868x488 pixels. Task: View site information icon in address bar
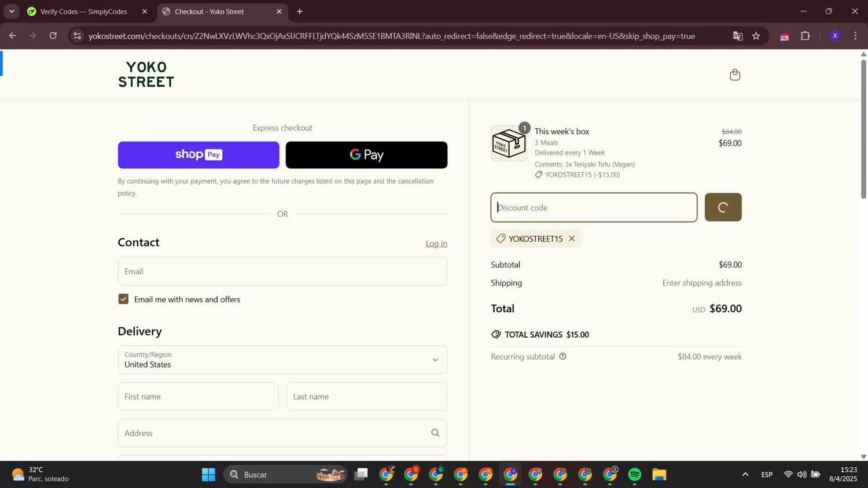pos(77,36)
